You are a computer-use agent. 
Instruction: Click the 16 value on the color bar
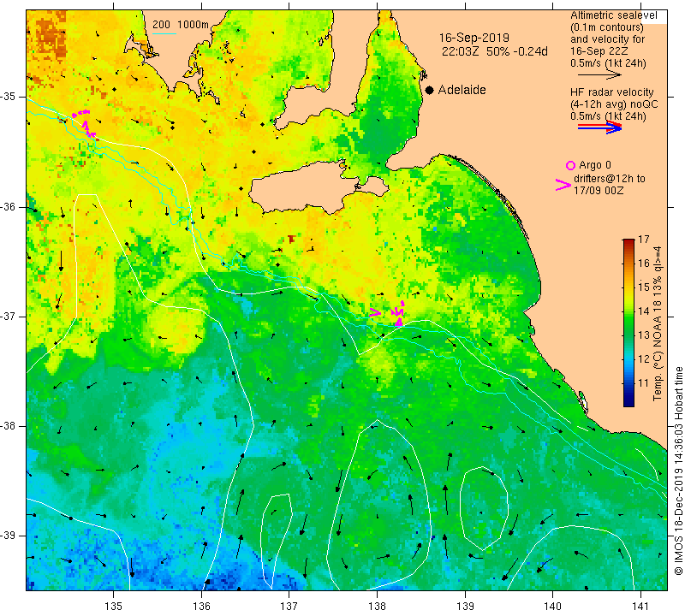(x=644, y=264)
